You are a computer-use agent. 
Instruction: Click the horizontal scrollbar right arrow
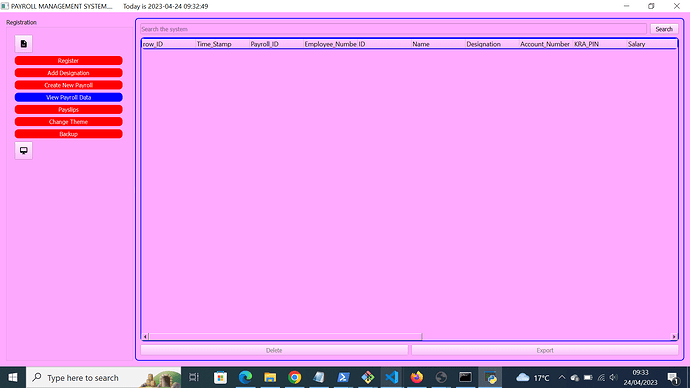pyautogui.click(x=674, y=337)
